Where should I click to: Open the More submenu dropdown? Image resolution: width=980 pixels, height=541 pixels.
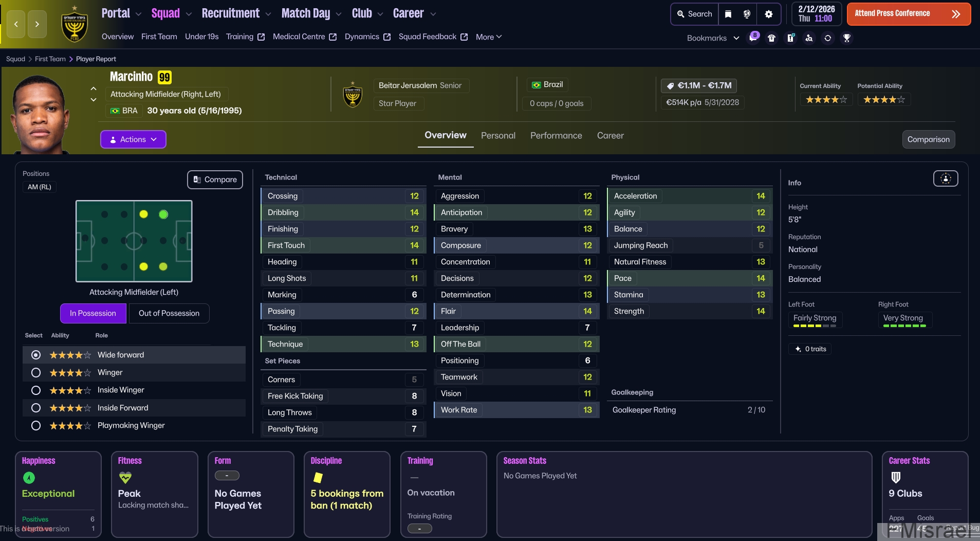pos(488,37)
